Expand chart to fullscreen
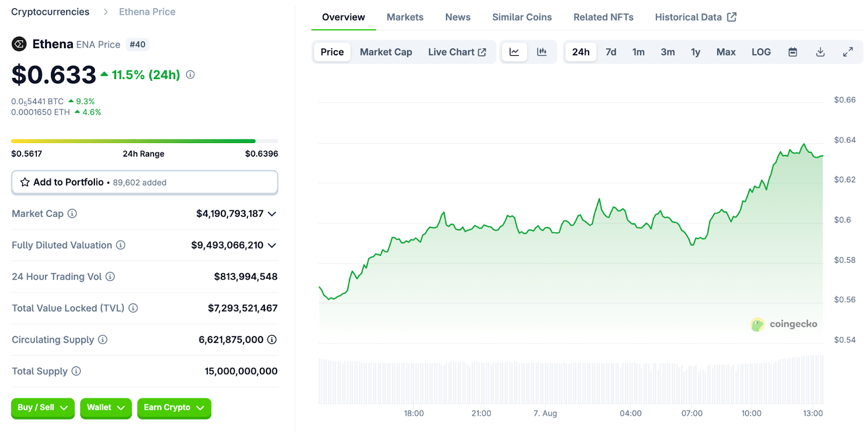868x432 pixels. pos(848,52)
